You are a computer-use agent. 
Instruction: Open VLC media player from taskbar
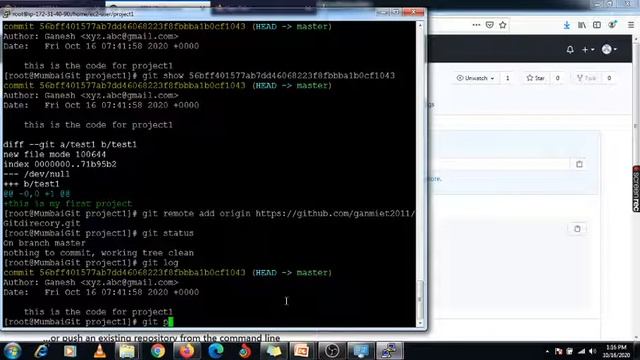(99, 351)
